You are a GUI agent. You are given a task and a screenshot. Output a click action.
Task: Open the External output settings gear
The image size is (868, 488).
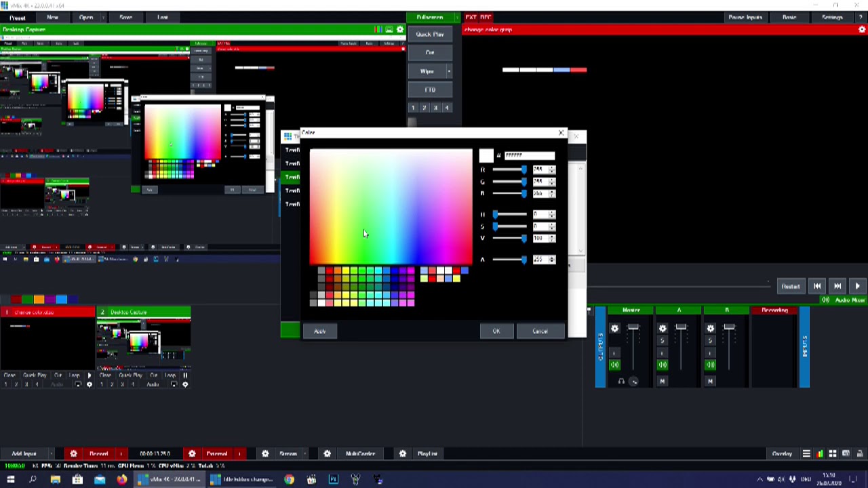tap(192, 453)
